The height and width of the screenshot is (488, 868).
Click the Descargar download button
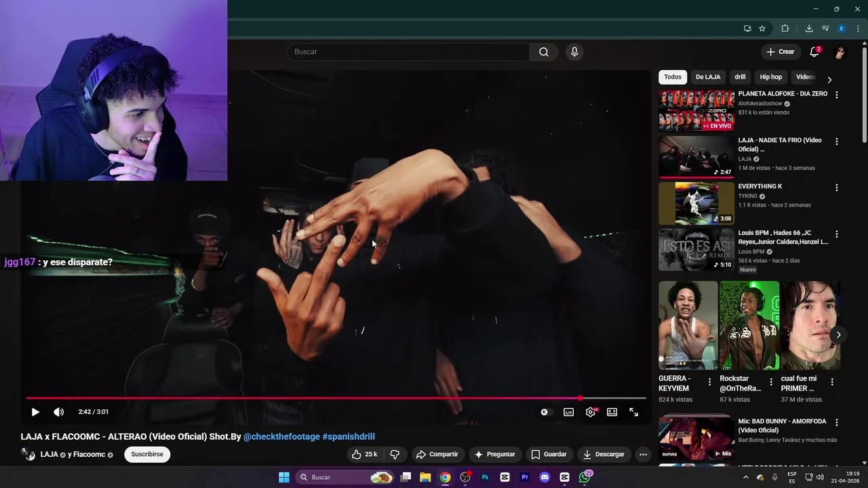604,454
